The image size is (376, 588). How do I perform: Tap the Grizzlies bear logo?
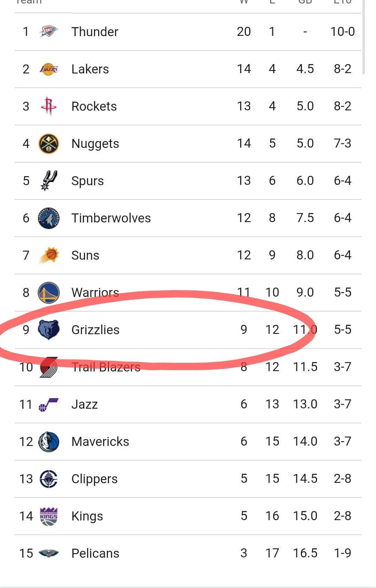pos(49,330)
